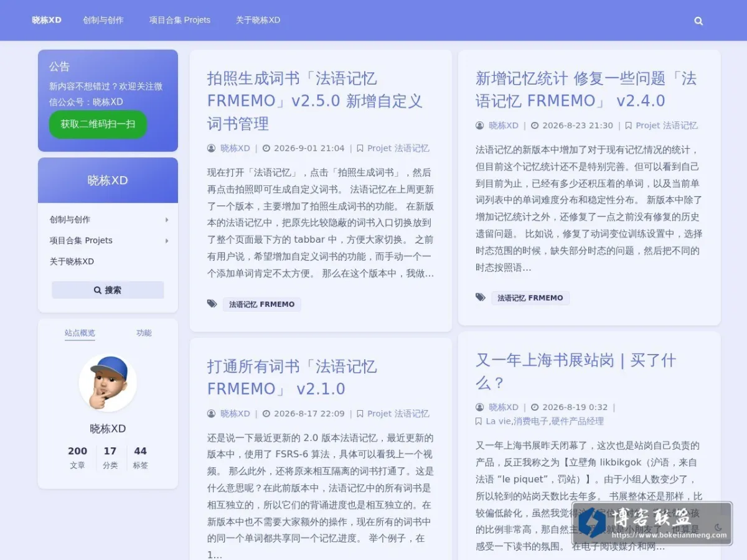Open post 又一年上海书展站岗 title

[576, 371]
